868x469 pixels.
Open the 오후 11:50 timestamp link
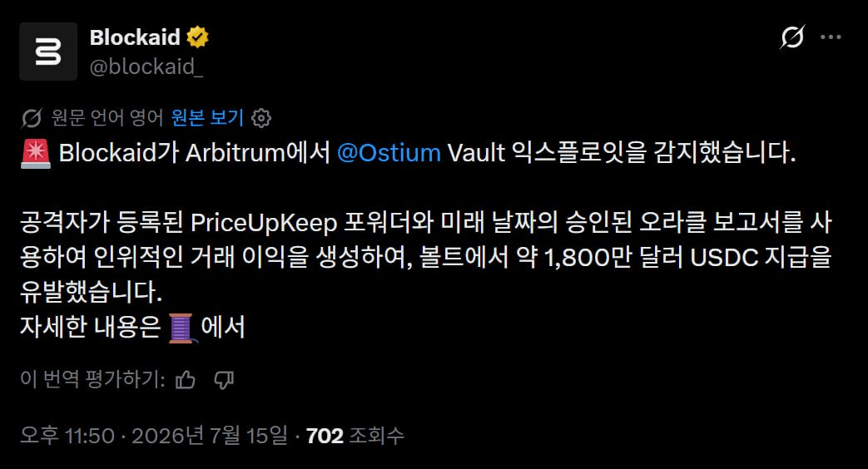67,436
